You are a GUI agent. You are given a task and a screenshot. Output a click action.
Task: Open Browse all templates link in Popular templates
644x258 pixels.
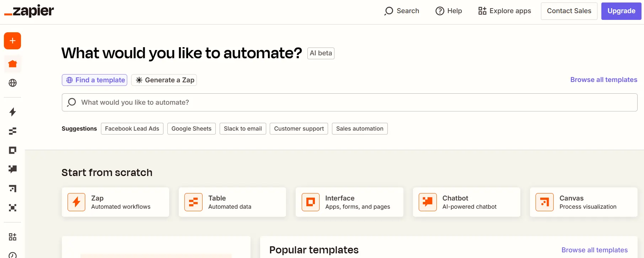pyautogui.click(x=595, y=250)
